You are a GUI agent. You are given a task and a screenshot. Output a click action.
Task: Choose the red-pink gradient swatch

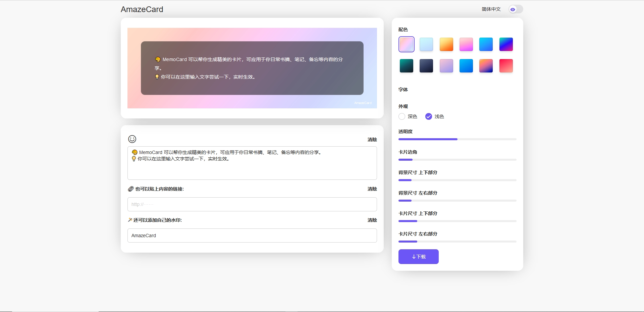point(506,66)
